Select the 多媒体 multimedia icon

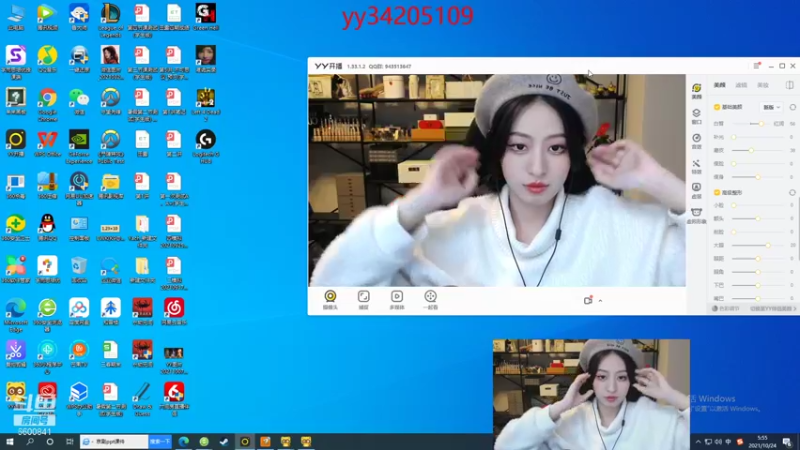[396, 300]
